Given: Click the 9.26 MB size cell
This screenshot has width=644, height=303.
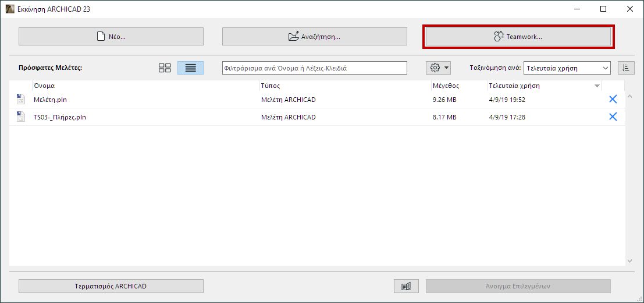Looking at the screenshot, I should coord(444,100).
